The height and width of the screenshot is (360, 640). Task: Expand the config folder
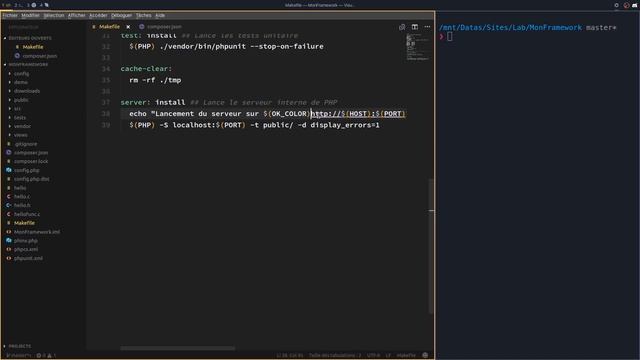pyautogui.click(x=21, y=73)
